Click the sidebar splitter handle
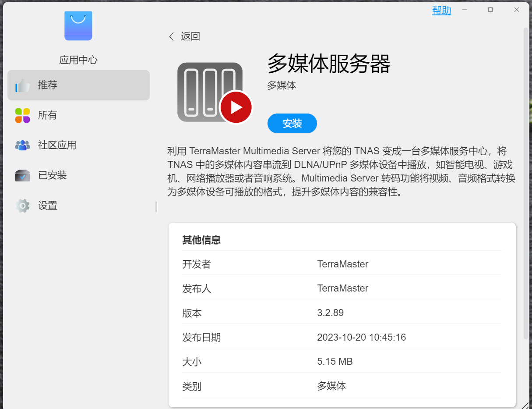 pos(156,206)
